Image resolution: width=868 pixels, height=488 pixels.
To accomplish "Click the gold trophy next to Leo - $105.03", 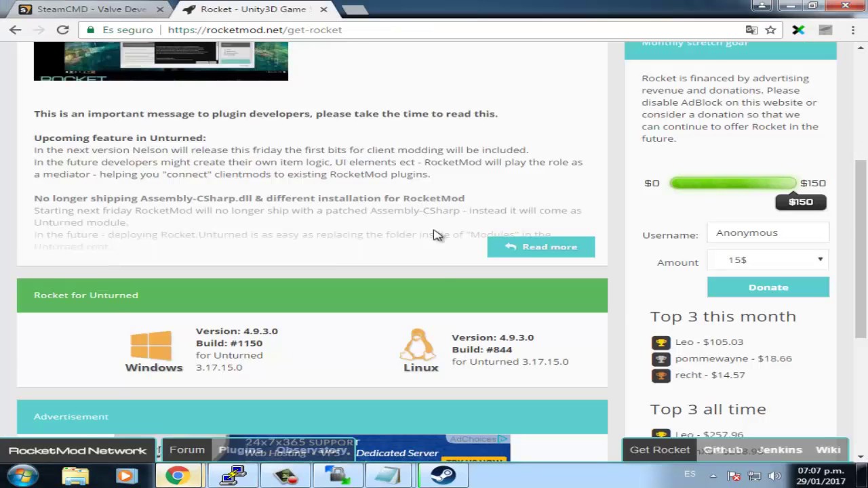I will pyautogui.click(x=660, y=343).
